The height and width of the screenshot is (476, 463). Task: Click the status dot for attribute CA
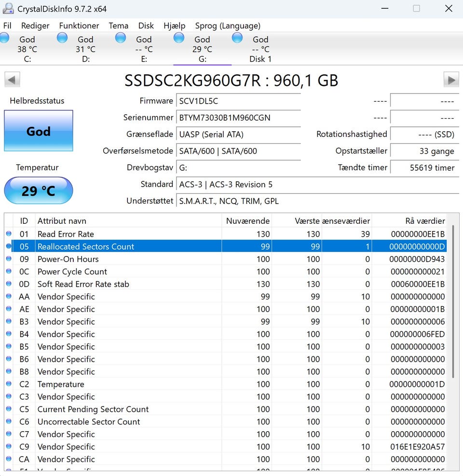[x=9, y=459]
